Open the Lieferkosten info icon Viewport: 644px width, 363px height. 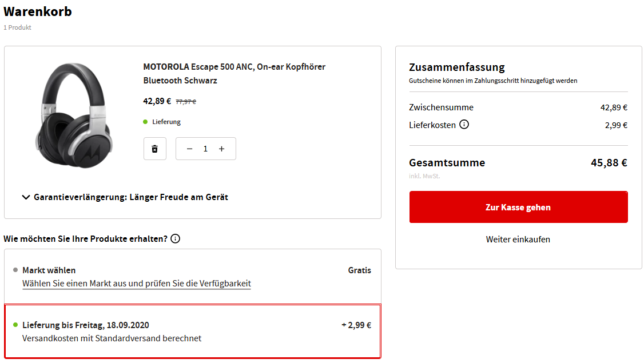pyautogui.click(x=464, y=124)
